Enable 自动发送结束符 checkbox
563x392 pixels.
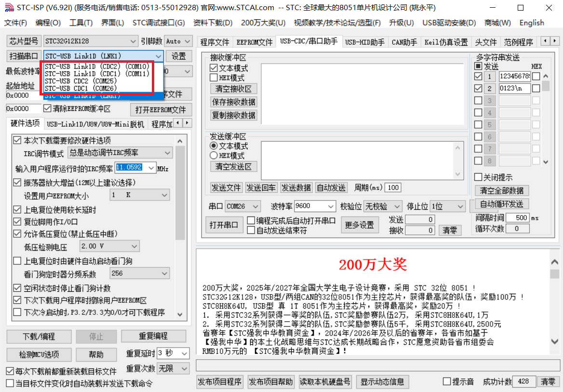(x=251, y=230)
